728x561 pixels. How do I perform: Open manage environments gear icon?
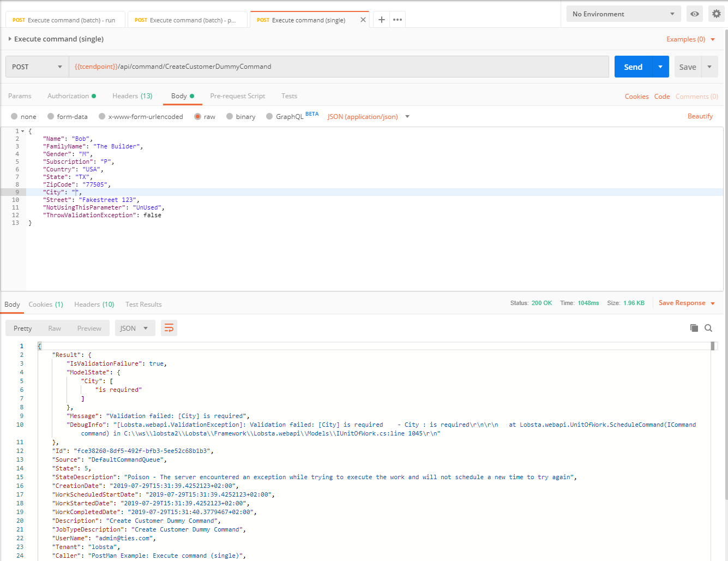click(x=716, y=14)
